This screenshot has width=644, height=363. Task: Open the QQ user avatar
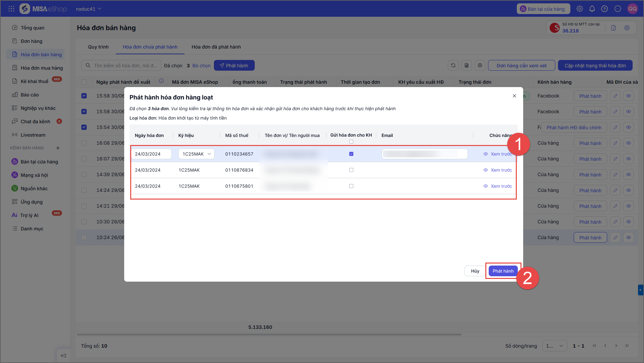click(632, 9)
